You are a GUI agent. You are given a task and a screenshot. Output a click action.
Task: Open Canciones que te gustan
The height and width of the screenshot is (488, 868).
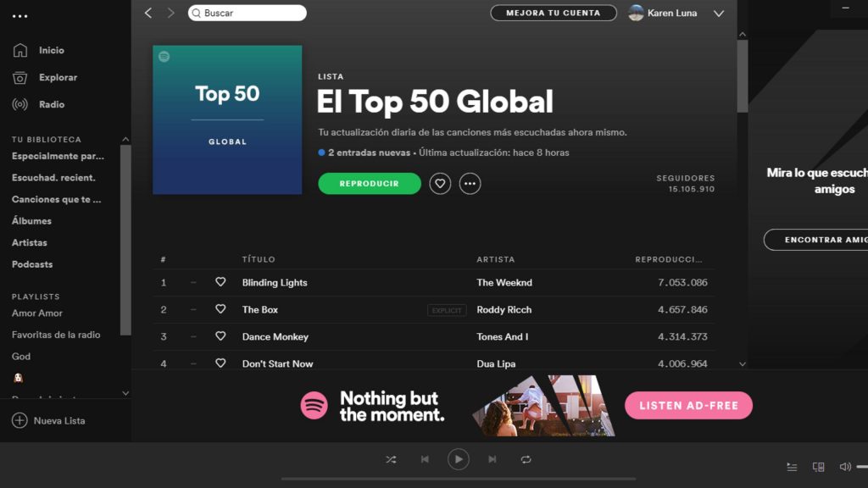pyautogui.click(x=57, y=199)
